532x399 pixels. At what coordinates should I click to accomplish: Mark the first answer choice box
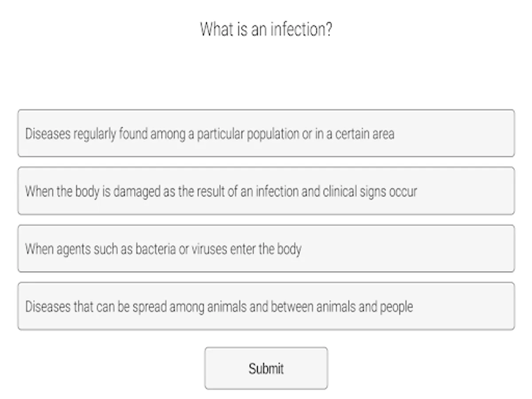tap(266, 133)
